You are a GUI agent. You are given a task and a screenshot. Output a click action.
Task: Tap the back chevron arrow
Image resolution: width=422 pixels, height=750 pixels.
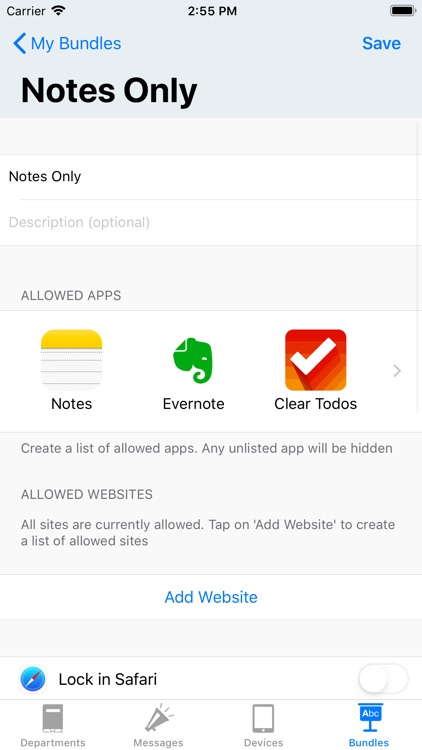(x=19, y=44)
